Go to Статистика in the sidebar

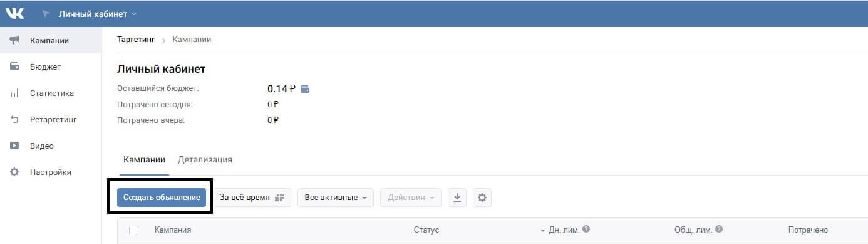point(52,93)
